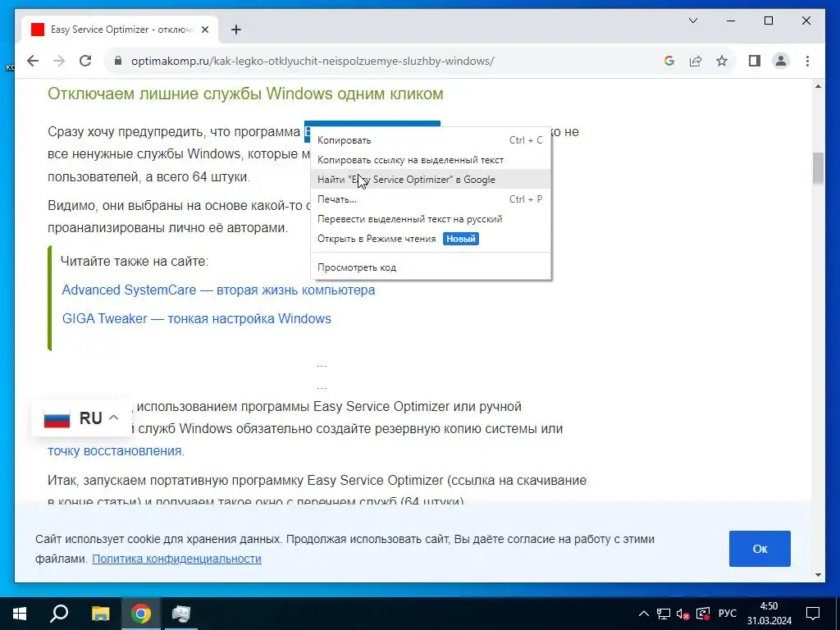Open Advanced SystemCare article link
Viewport: 840px width, 630px height.
(x=218, y=290)
